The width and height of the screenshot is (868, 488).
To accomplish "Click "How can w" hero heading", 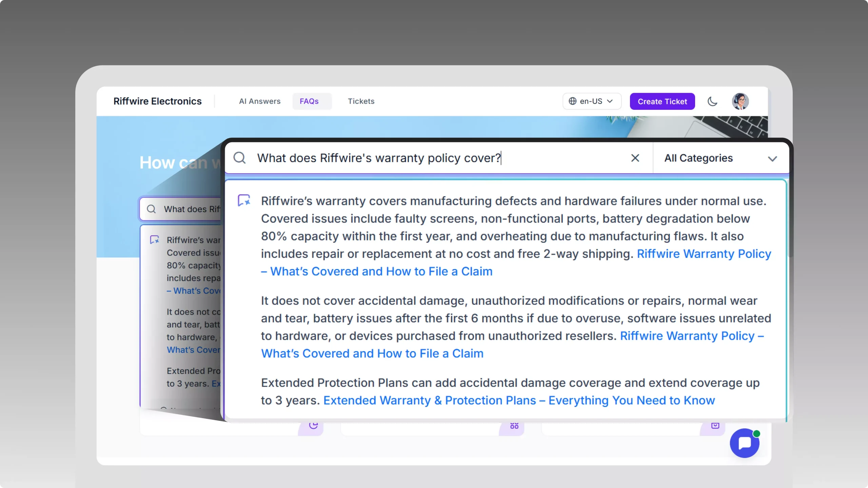I will (x=180, y=163).
